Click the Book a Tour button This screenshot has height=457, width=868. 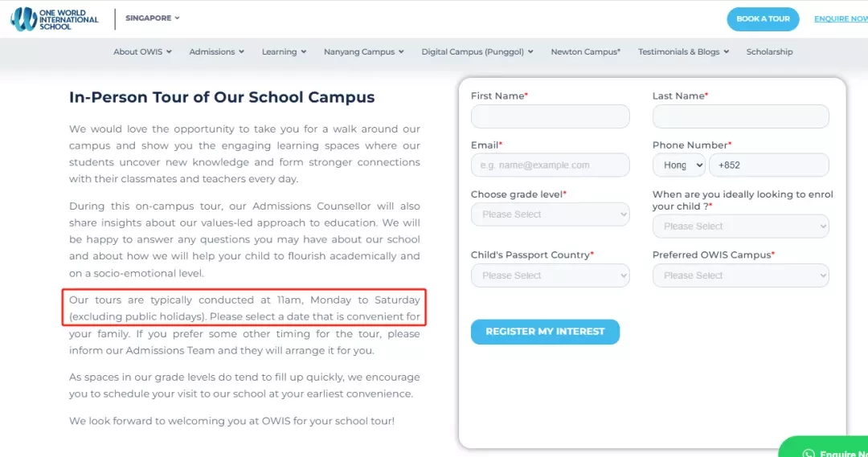point(763,18)
